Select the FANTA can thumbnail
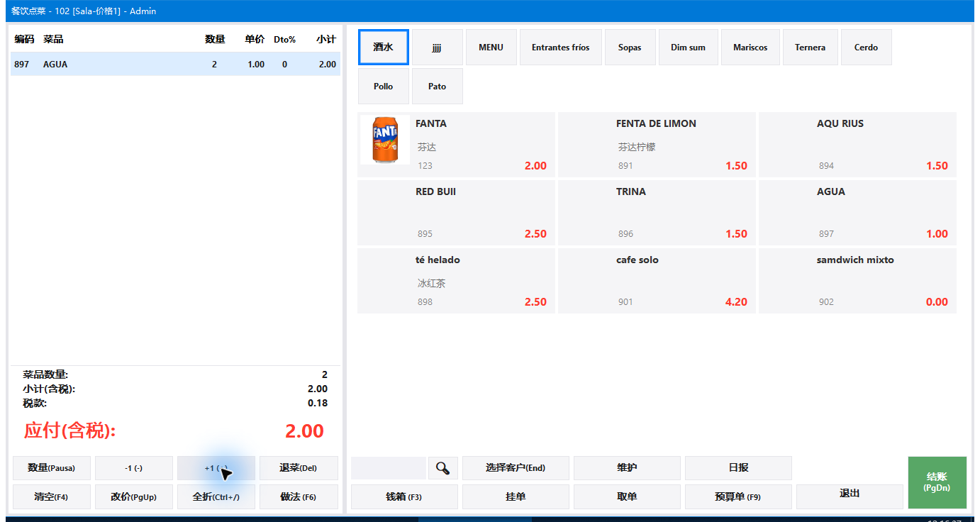The image size is (980, 522). tap(385, 140)
